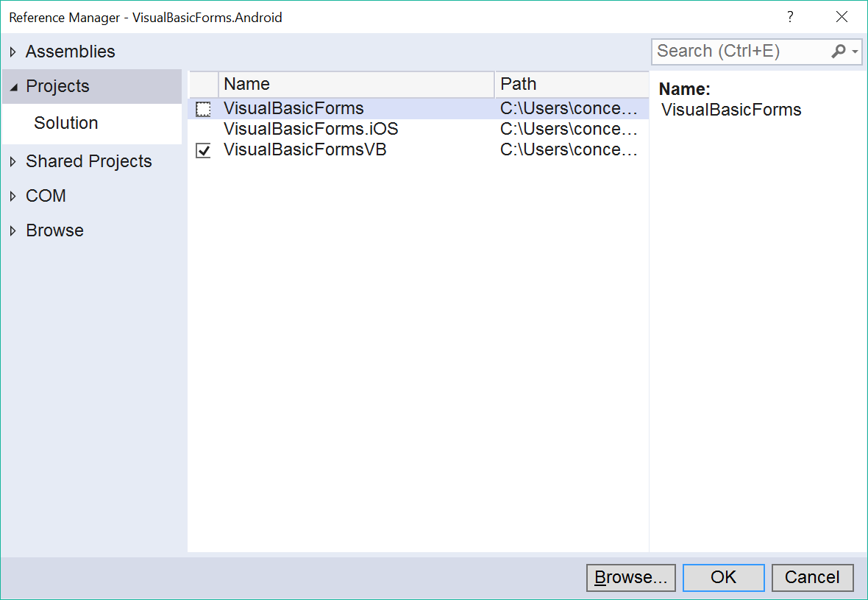Collapse the Projects category arrow

click(x=14, y=87)
